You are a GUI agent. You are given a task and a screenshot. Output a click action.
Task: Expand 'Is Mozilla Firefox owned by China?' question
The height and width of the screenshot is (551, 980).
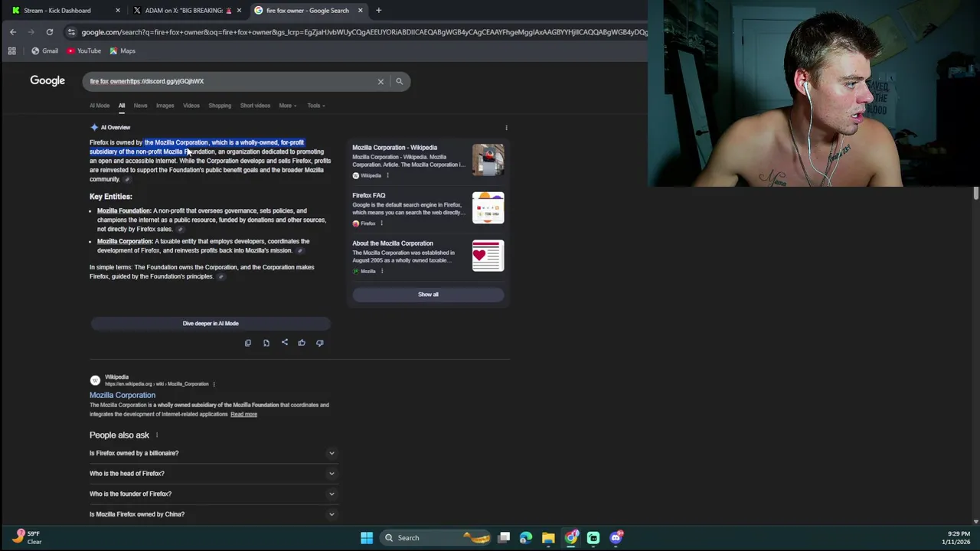click(213, 514)
